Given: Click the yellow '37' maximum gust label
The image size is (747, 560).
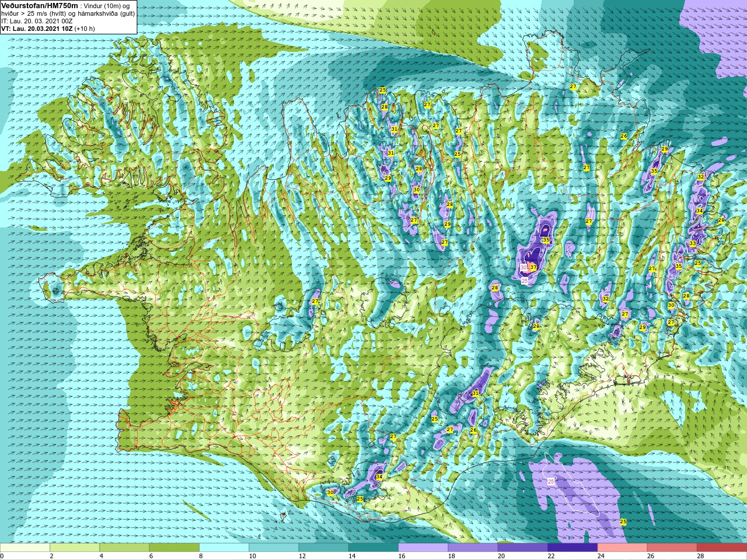Looking at the screenshot, I should 533,267.
